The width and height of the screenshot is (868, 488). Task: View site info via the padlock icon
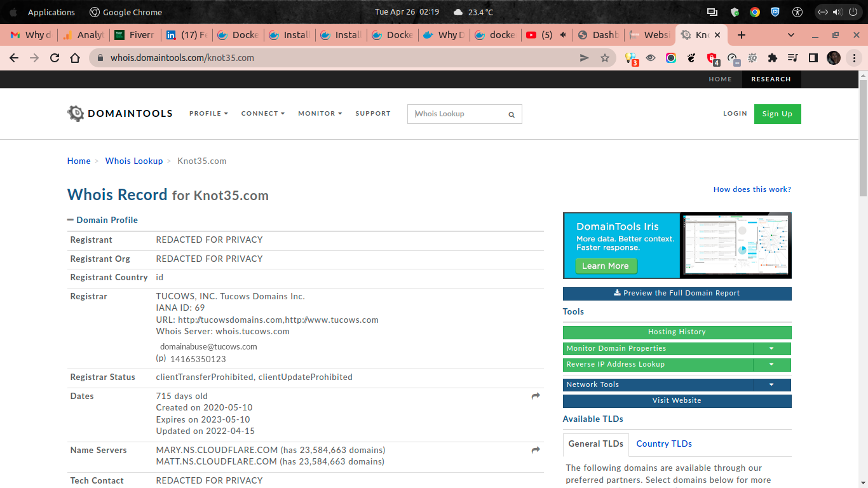(x=99, y=58)
